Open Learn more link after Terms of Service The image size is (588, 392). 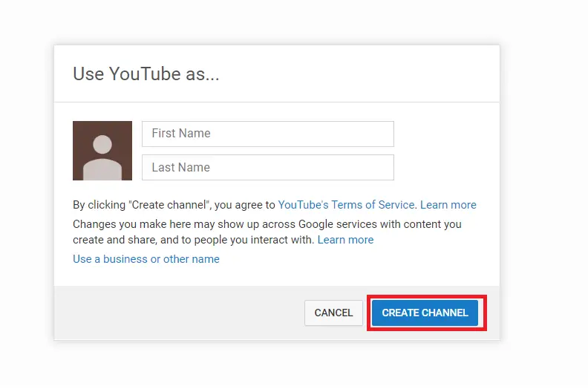[x=448, y=205]
